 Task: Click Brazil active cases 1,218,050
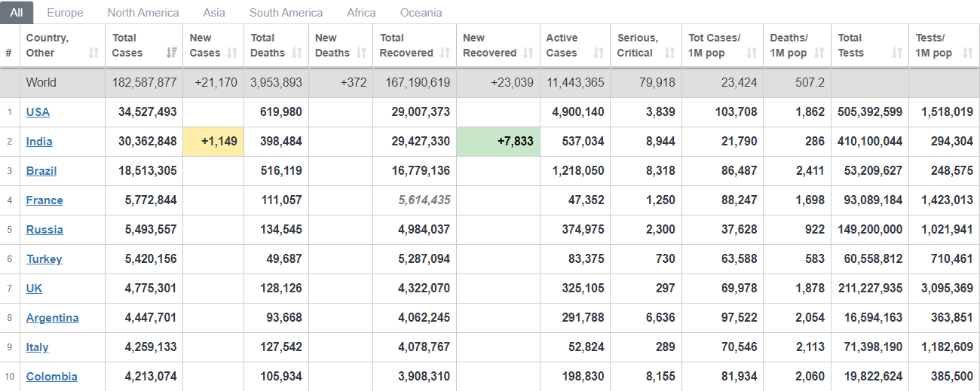(578, 171)
